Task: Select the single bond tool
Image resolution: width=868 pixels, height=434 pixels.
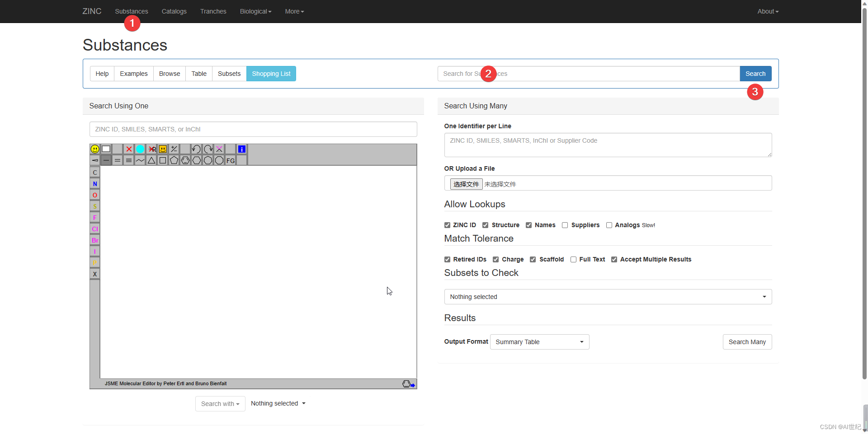Action: [106, 160]
